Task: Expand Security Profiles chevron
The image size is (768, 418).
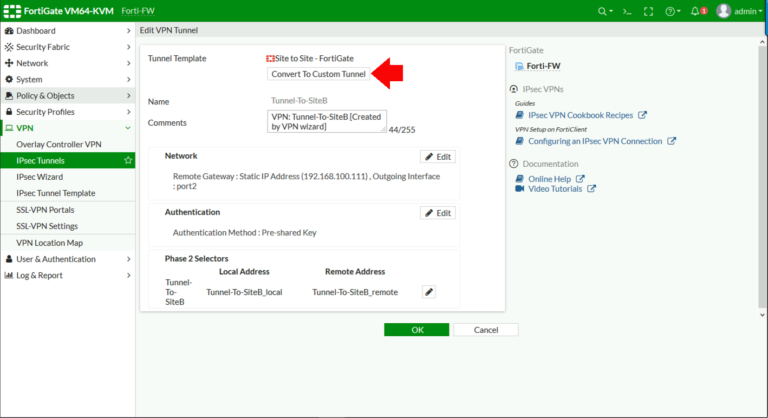Action: click(128, 111)
